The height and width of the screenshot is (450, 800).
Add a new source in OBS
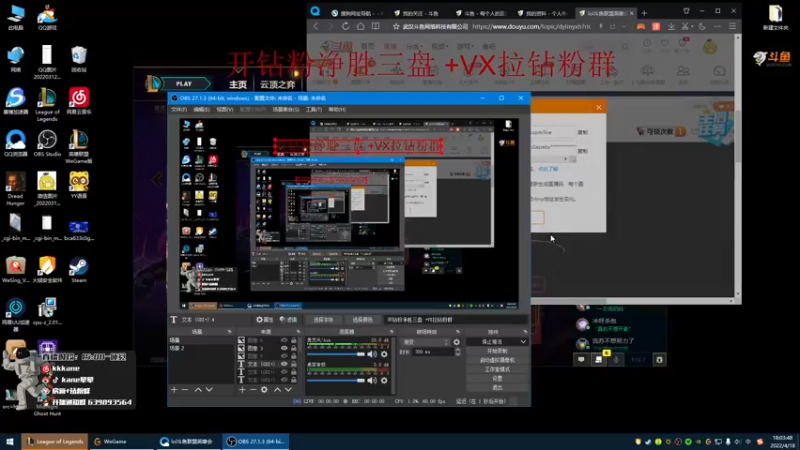click(x=242, y=390)
